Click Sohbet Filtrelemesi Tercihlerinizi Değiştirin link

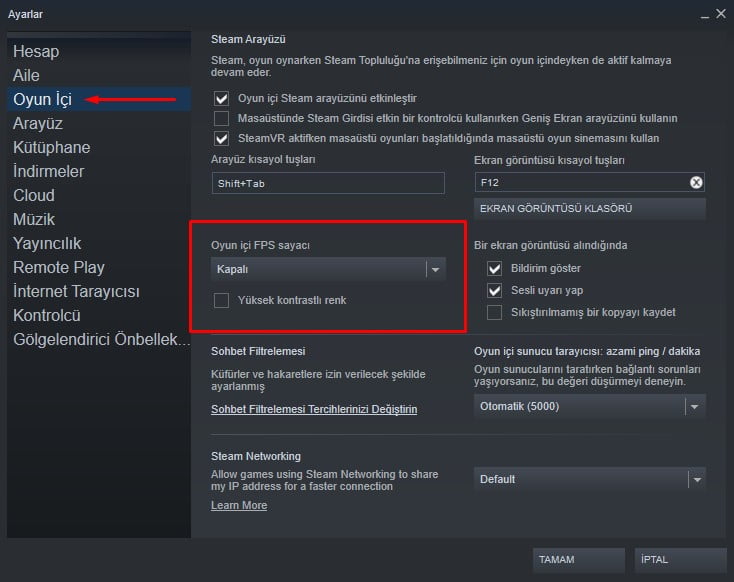tap(314, 409)
